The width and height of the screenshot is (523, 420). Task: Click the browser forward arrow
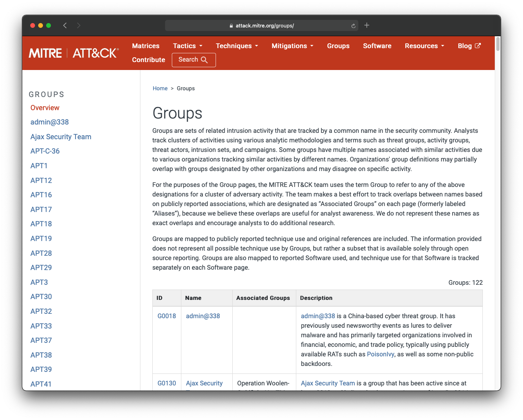pyautogui.click(x=79, y=25)
